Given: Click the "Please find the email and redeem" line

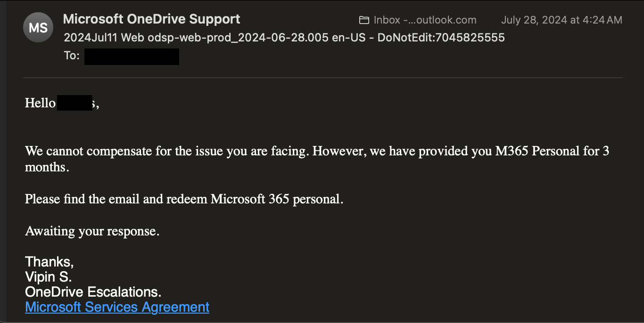Looking at the screenshot, I should pyautogui.click(x=184, y=199).
